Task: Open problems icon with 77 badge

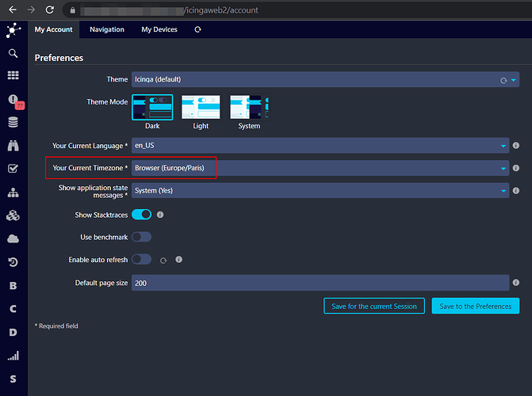Action: 15,101
